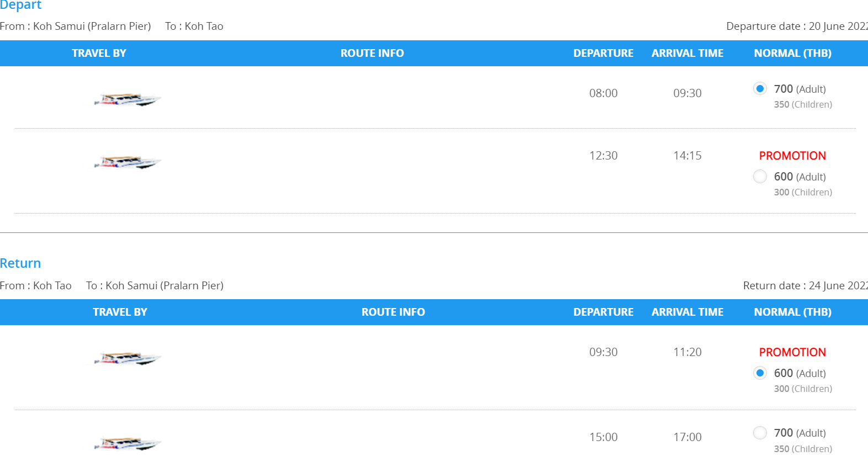Click the PROMOTION label on 09:30 return
This screenshot has width=868, height=467.
point(792,352)
